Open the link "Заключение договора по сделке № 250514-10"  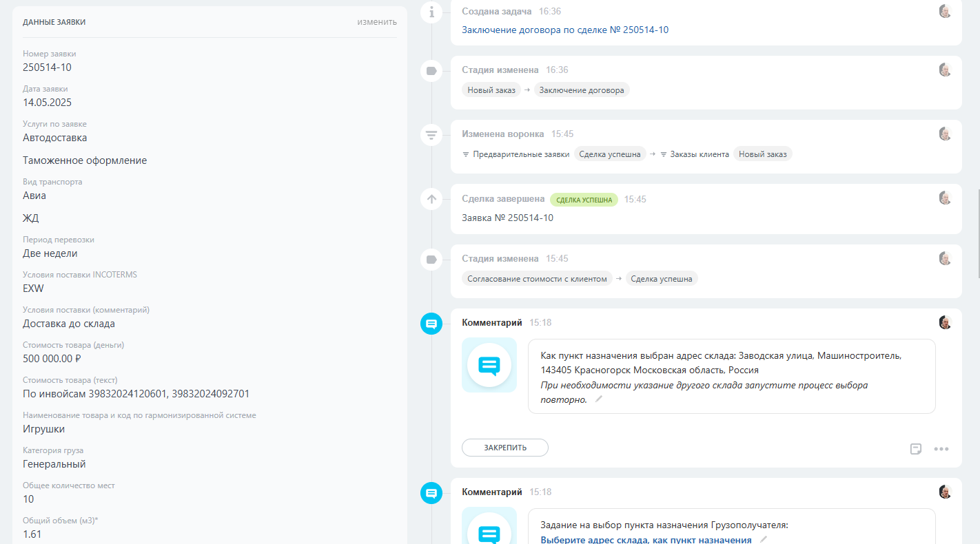tap(565, 30)
